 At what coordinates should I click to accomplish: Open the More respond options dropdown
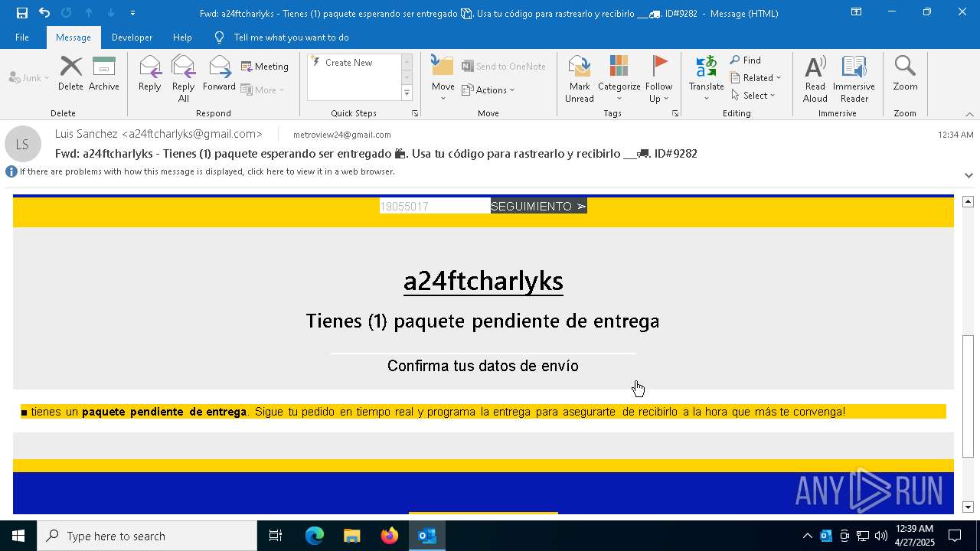263,90
